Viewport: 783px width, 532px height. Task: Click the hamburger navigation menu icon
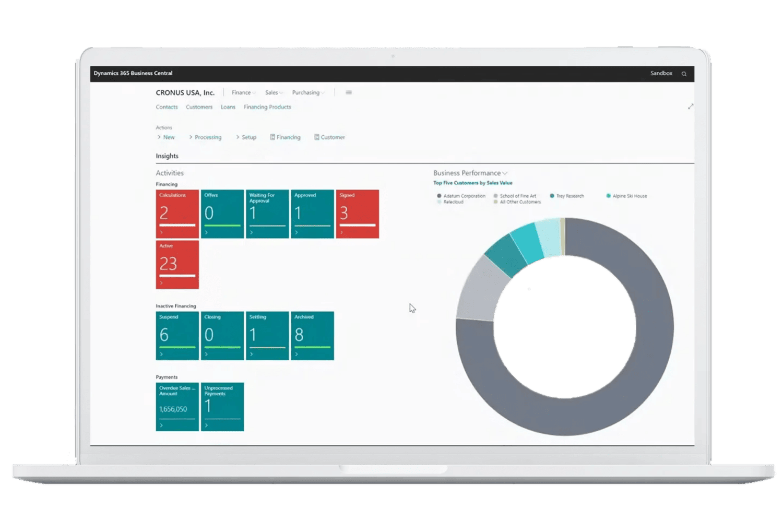[x=349, y=92]
